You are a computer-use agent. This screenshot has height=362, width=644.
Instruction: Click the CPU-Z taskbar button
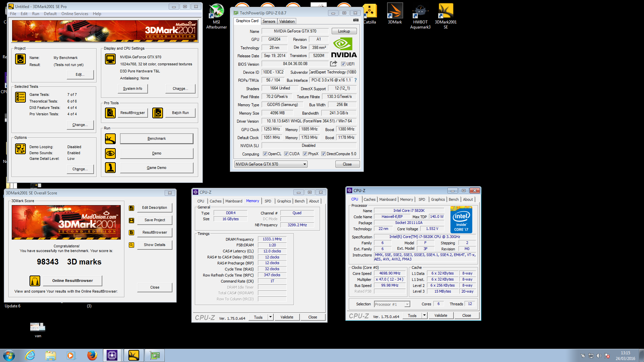click(x=112, y=355)
